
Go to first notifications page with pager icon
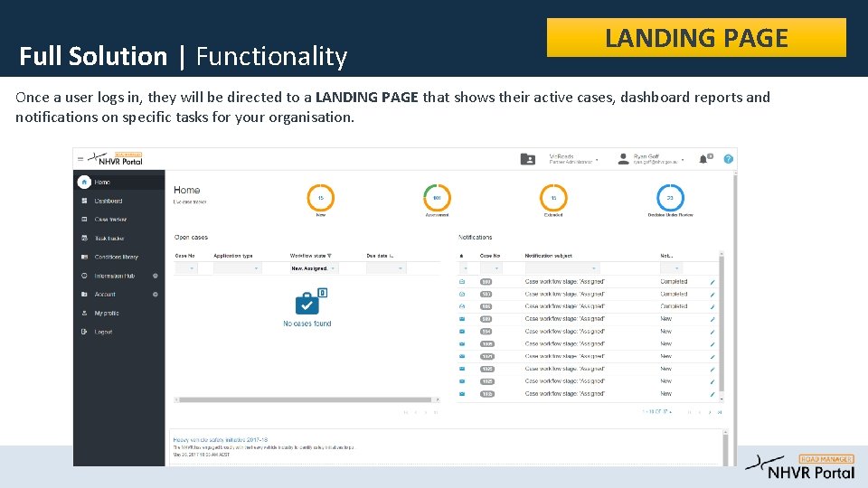tap(689, 412)
